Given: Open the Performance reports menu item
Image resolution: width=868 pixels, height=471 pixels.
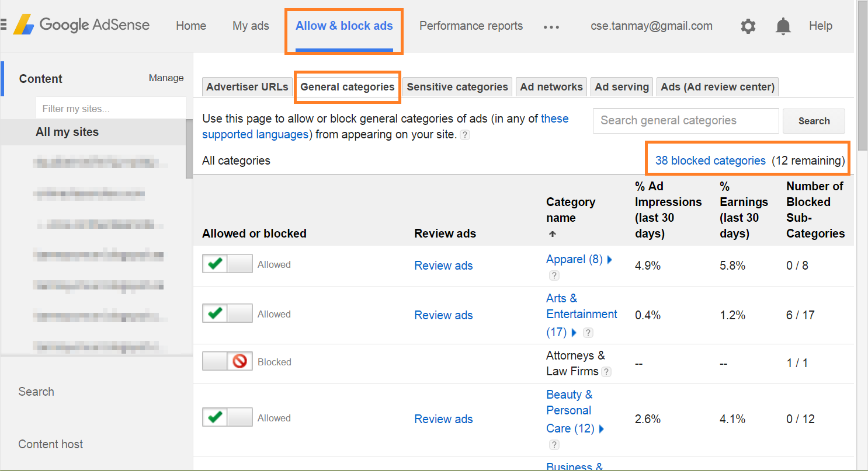Looking at the screenshot, I should [471, 26].
